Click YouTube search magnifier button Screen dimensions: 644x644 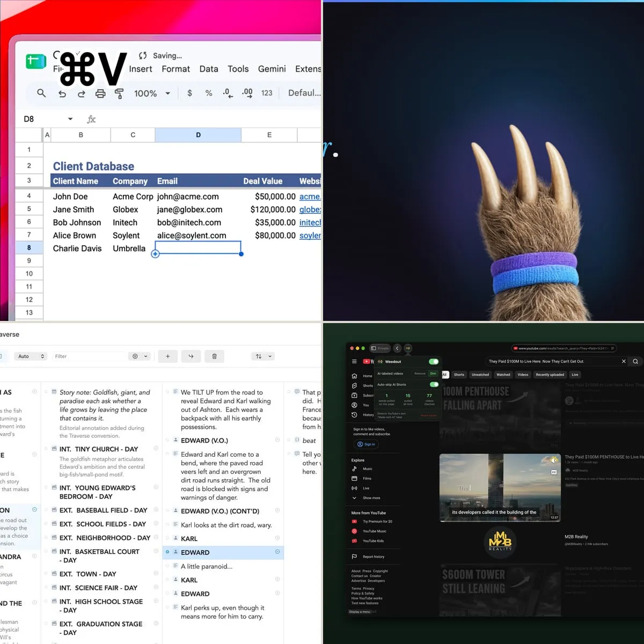(635, 361)
